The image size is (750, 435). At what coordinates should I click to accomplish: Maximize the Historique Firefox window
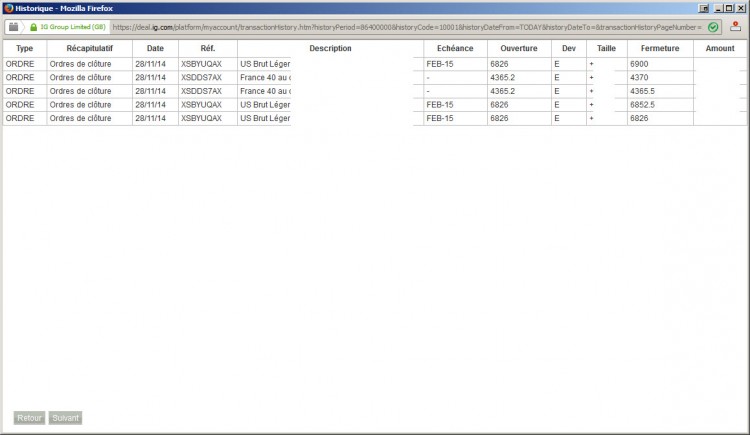tap(729, 8)
